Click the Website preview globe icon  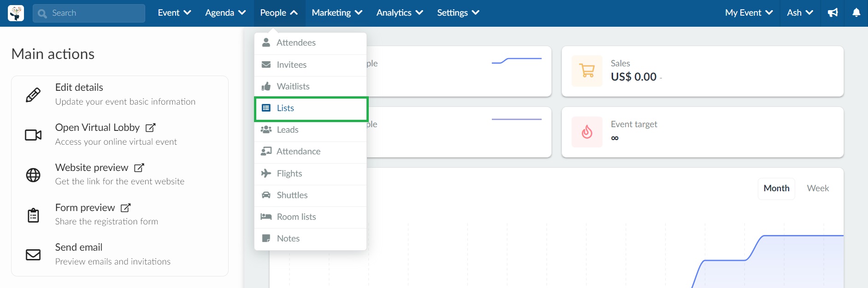pos(33,175)
